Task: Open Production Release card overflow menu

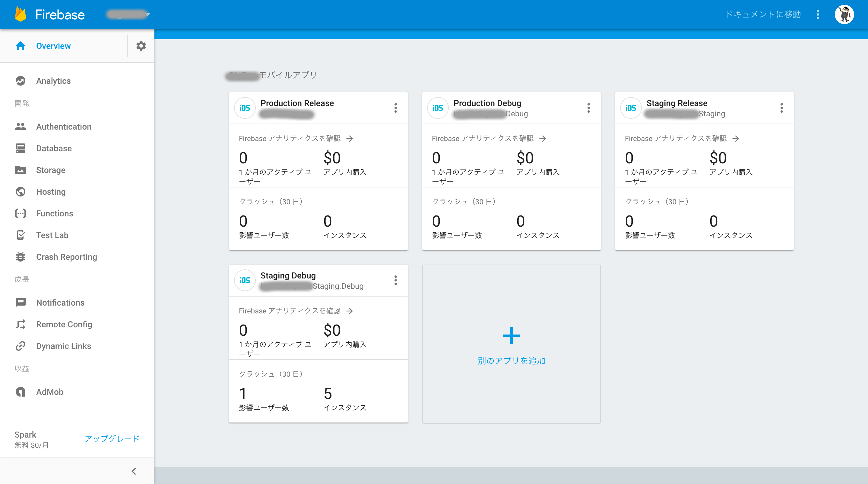Action: 396,108
